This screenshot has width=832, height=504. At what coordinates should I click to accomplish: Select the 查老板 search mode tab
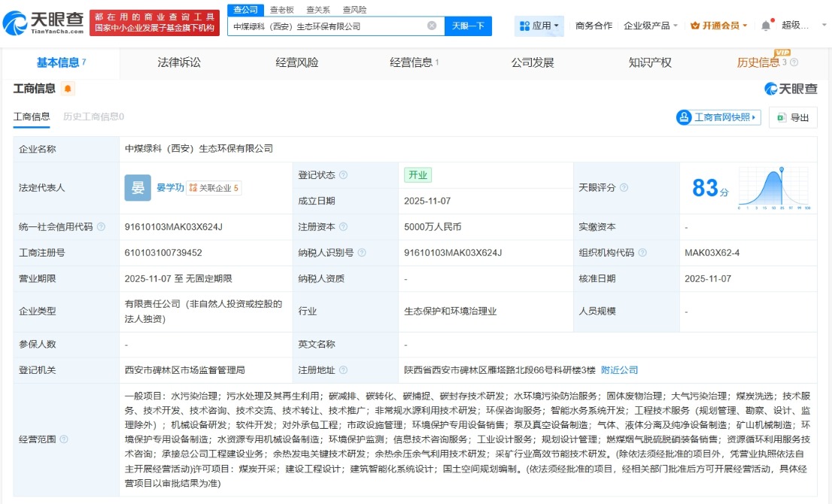(x=282, y=10)
